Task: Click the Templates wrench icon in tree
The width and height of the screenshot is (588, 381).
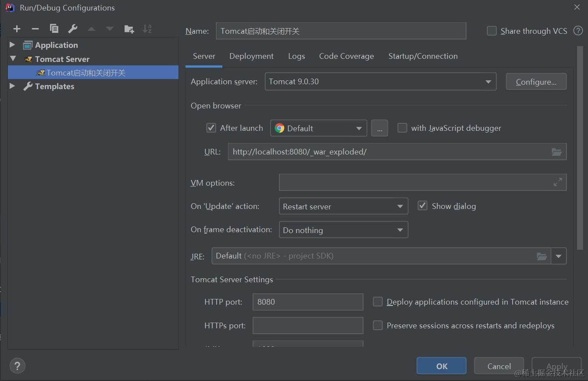Action: tap(28, 86)
